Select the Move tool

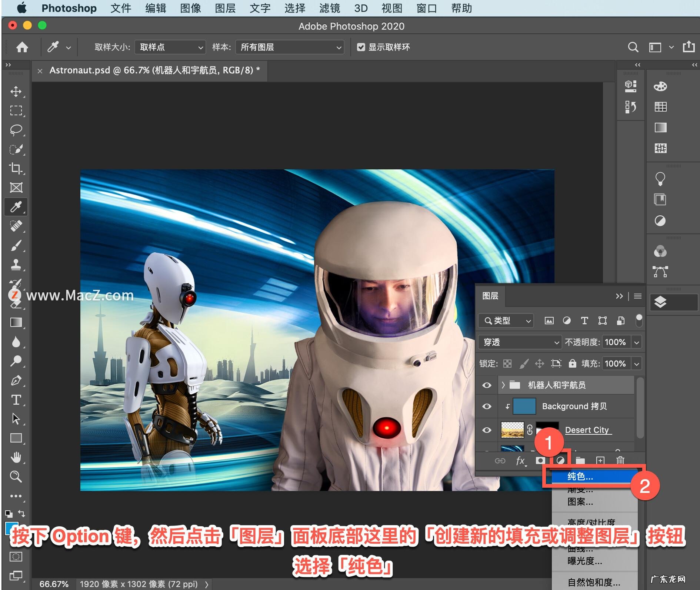coord(16,92)
